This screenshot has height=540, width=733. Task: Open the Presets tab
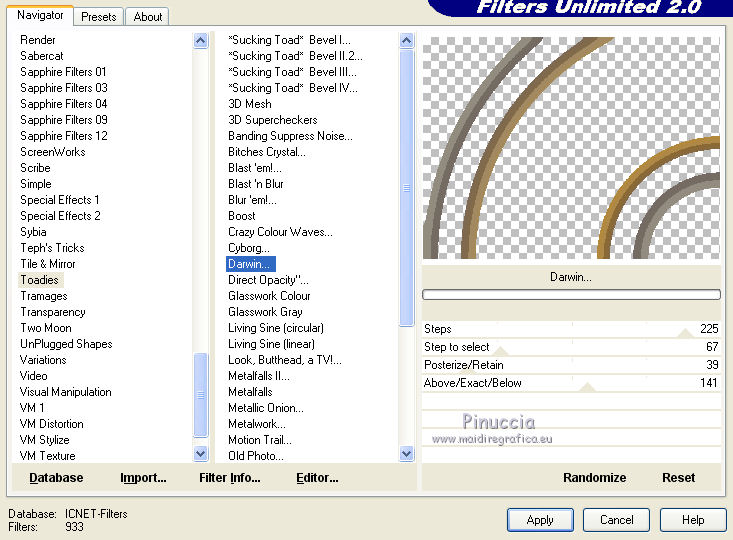point(98,17)
